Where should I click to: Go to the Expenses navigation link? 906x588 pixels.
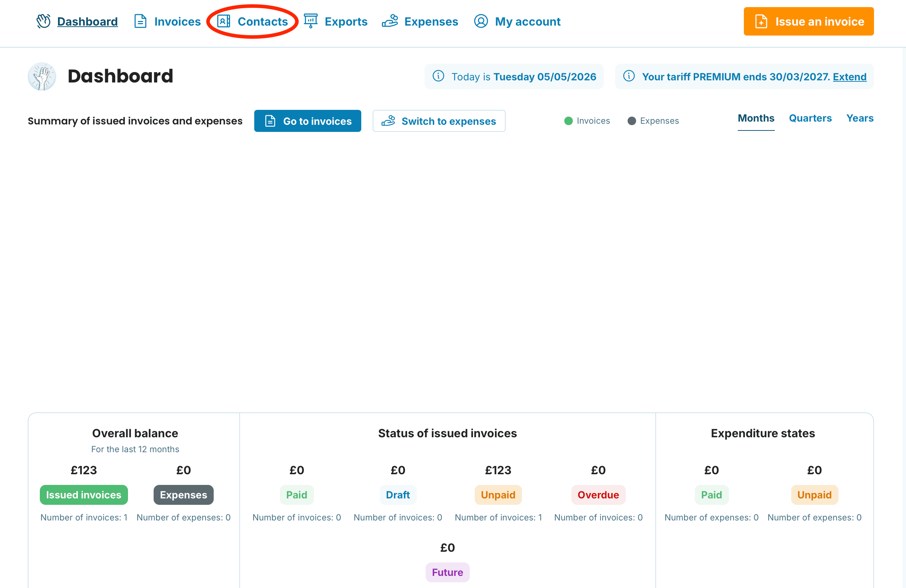pos(431,21)
